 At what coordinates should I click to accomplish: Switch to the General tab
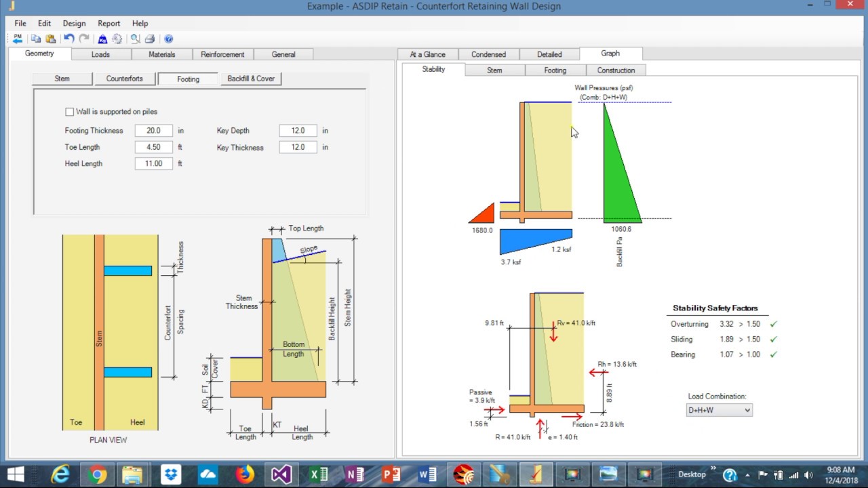pos(283,54)
